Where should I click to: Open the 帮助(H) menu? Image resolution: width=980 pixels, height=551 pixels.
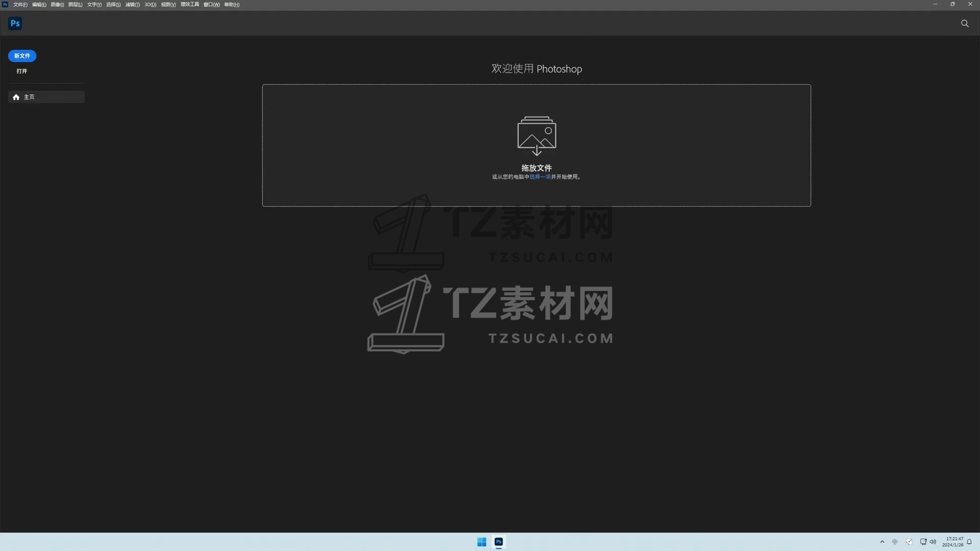(x=232, y=5)
